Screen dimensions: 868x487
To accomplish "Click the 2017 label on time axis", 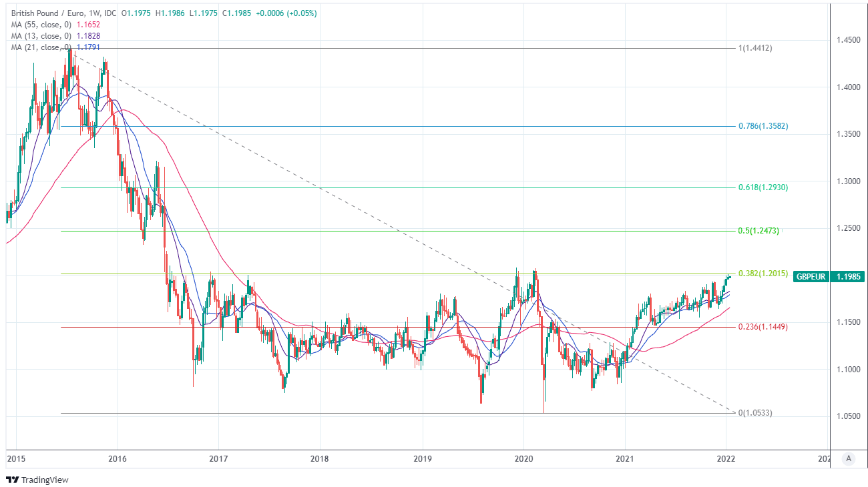I will (218, 459).
